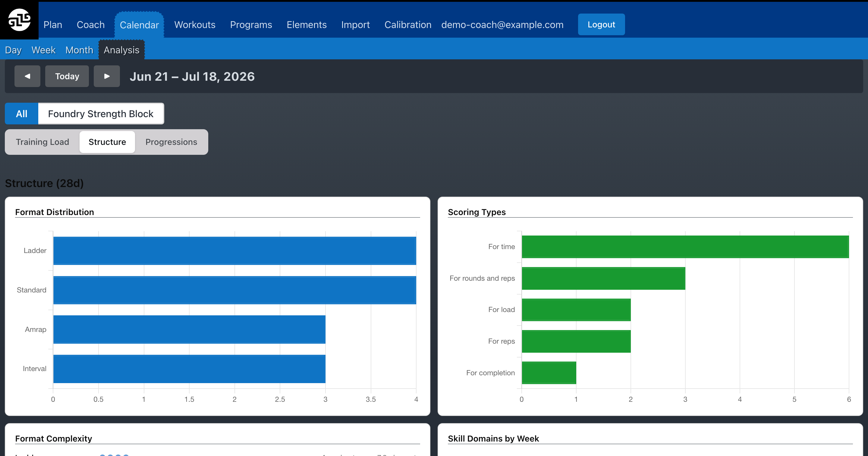Image resolution: width=868 pixels, height=456 pixels.
Task: Open the Progressions tab
Action: point(171,142)
